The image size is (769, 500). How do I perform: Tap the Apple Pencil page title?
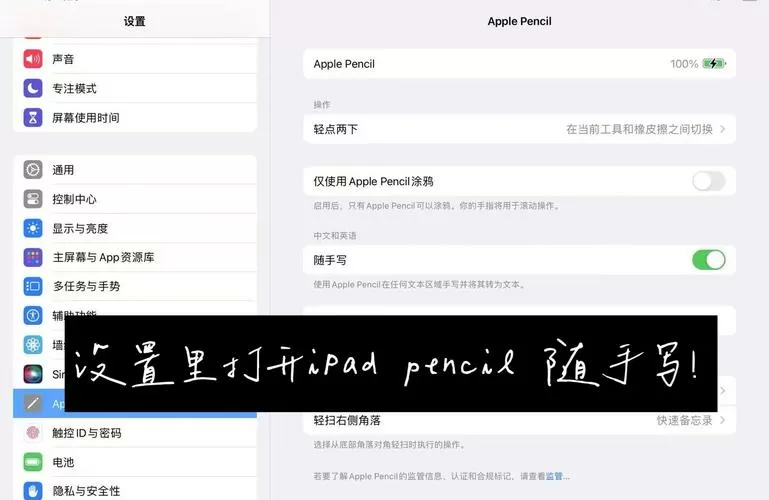tap(519, 21)
